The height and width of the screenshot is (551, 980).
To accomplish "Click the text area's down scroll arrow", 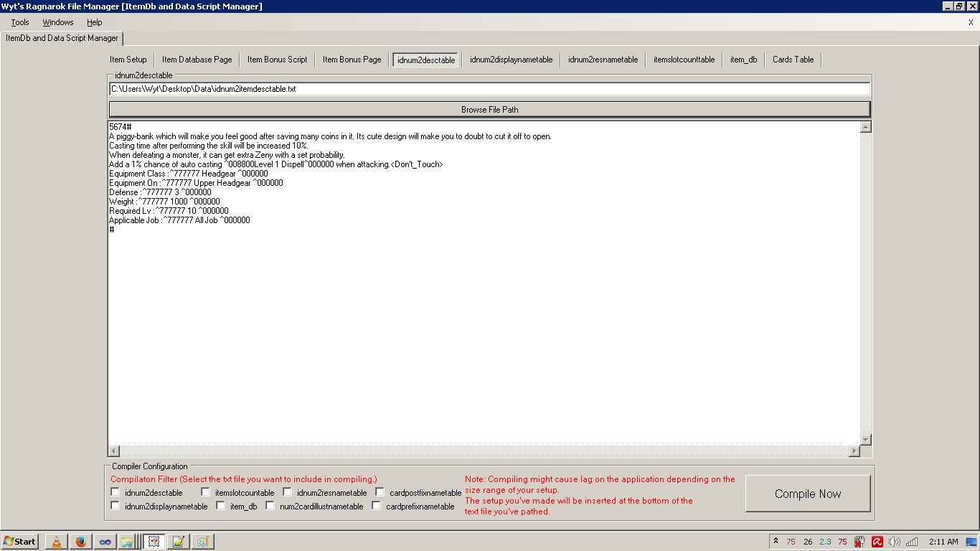I will (865, 440).
